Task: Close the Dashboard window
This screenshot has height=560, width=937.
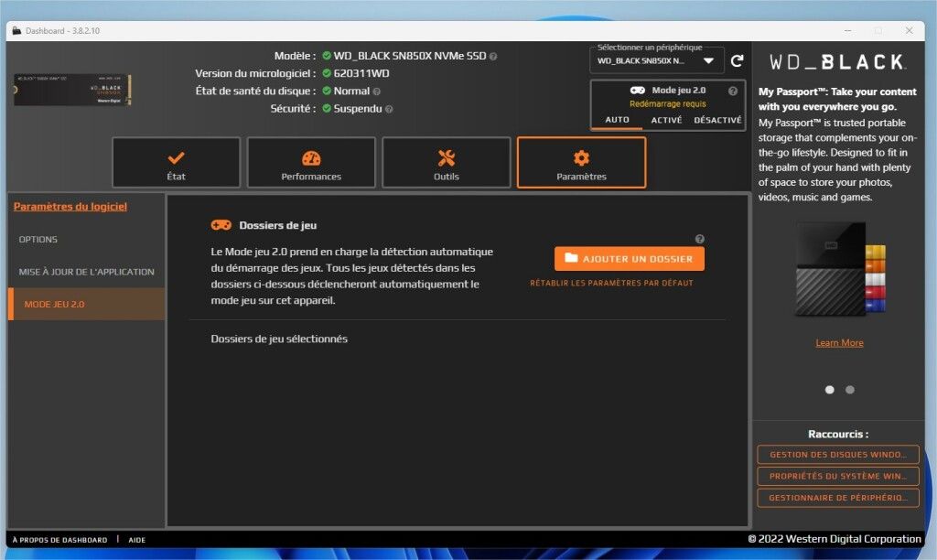Action: click(909, 30)
